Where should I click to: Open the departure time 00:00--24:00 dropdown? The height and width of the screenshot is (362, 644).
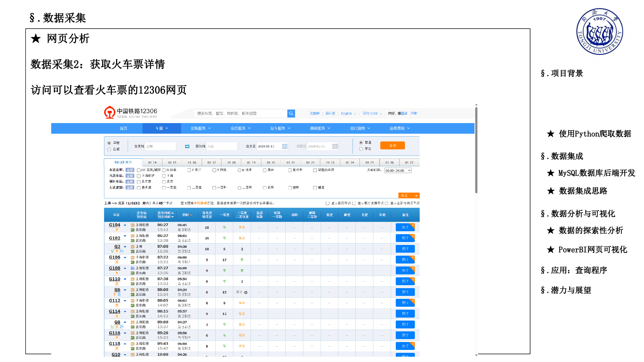tap(397, 171)
